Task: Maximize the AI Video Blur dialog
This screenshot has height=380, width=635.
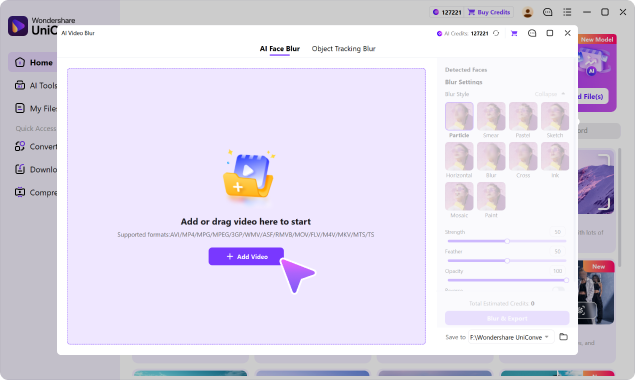Action: pos(550,33)
